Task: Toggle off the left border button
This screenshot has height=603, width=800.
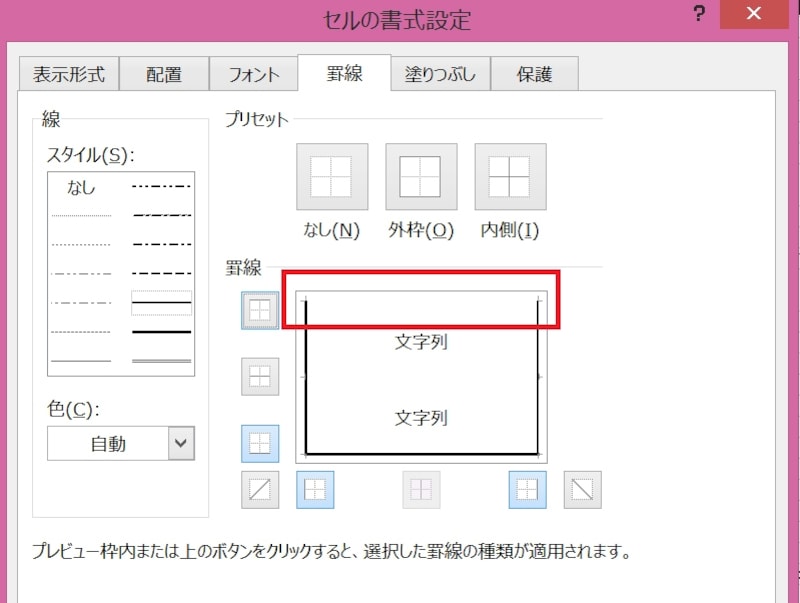Action: click(x=315, y=490)
